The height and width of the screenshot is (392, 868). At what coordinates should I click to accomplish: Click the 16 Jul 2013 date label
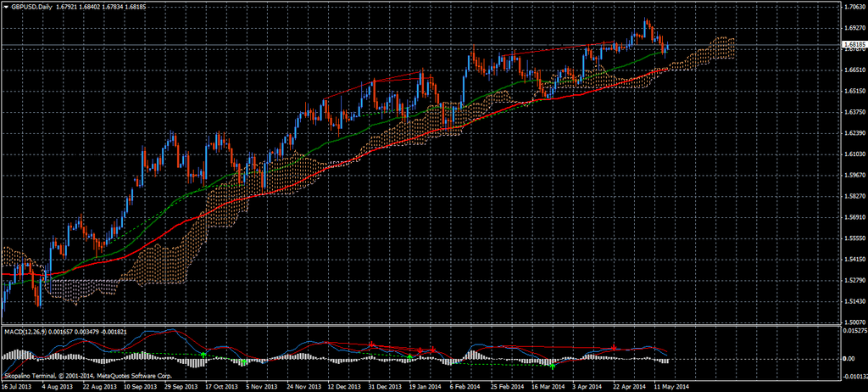(x=17, y=386)
